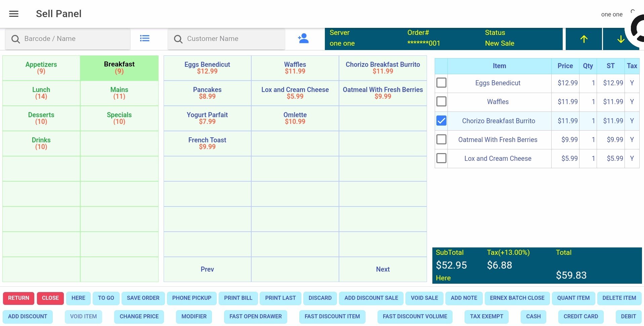Click the search icon in Customer Name field
The width and height of the screenshot is (644, 326).
(178, 39)
